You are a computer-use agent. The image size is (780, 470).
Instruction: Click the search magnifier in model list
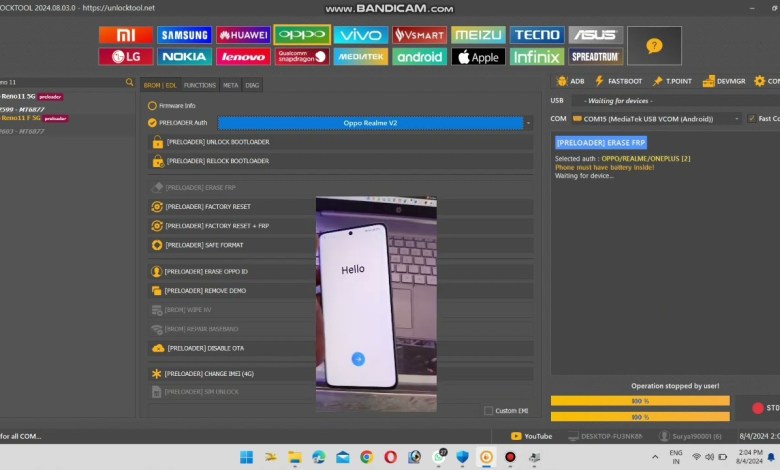pos(129,82)
